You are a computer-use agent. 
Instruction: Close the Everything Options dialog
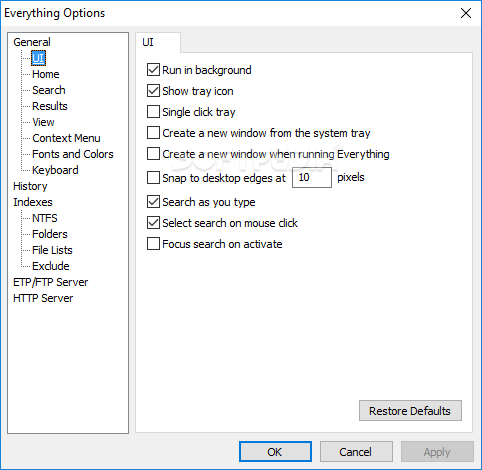[466, 13]
